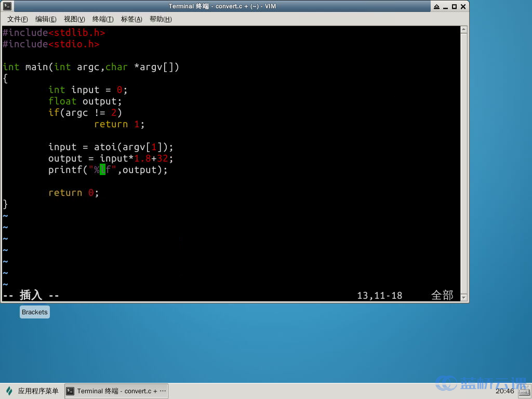The width and height of the screenshot is (532, 399).
Task: Click the terminal vertical scrollbar track
Action: coord(464,164)
